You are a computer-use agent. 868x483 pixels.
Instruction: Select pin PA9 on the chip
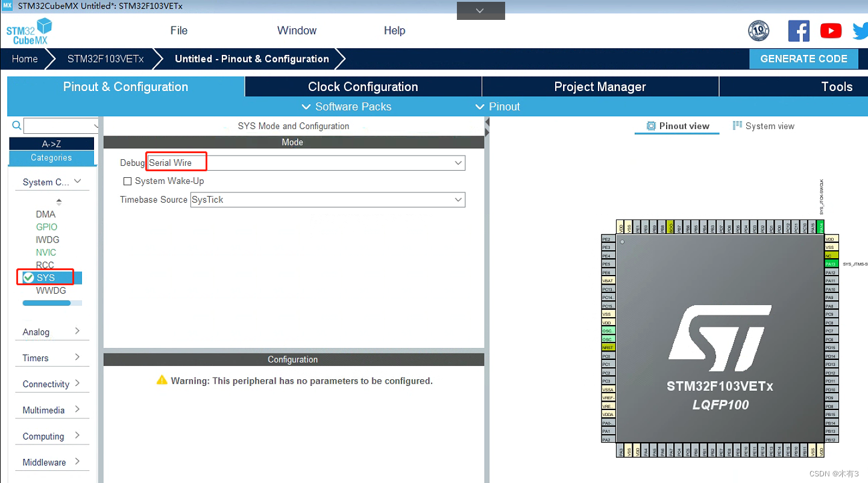pyautogui.click(x=831, y=297)
